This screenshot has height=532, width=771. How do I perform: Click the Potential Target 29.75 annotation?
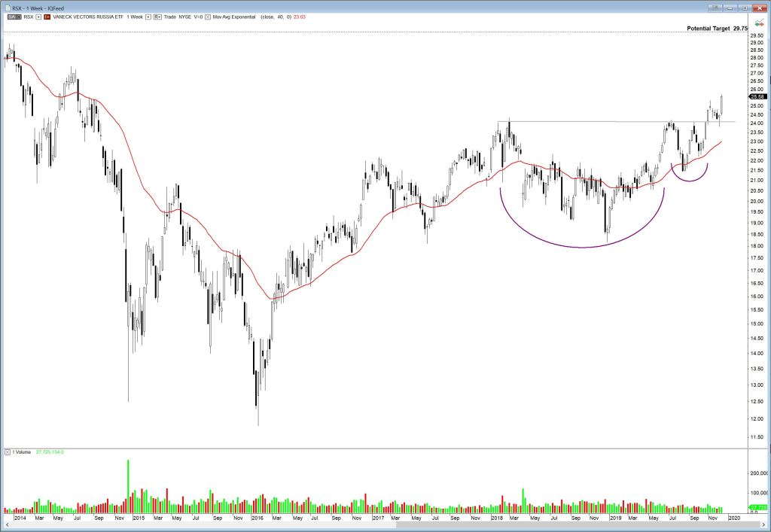[x=721, y=28]
